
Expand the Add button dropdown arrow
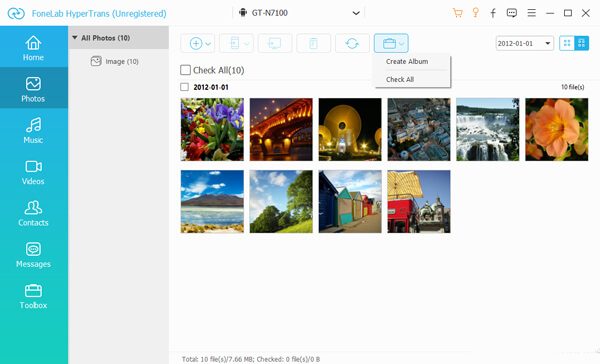(208, 44)
